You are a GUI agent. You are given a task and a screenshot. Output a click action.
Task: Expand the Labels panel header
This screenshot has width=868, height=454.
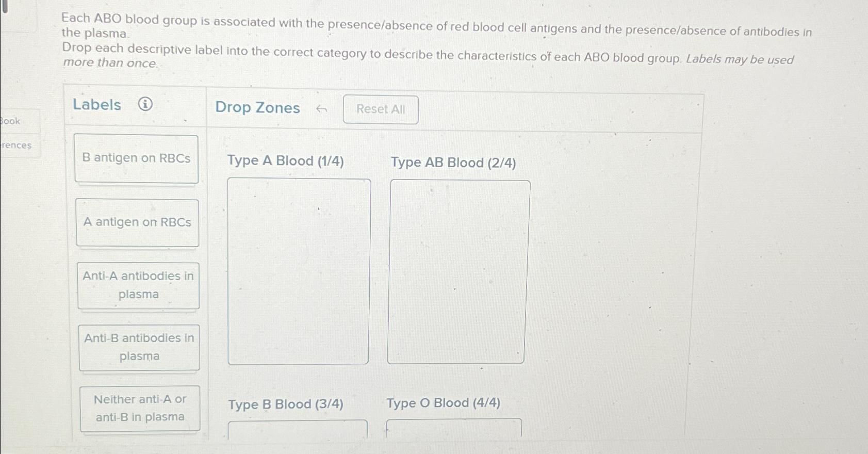pos(97,105)
